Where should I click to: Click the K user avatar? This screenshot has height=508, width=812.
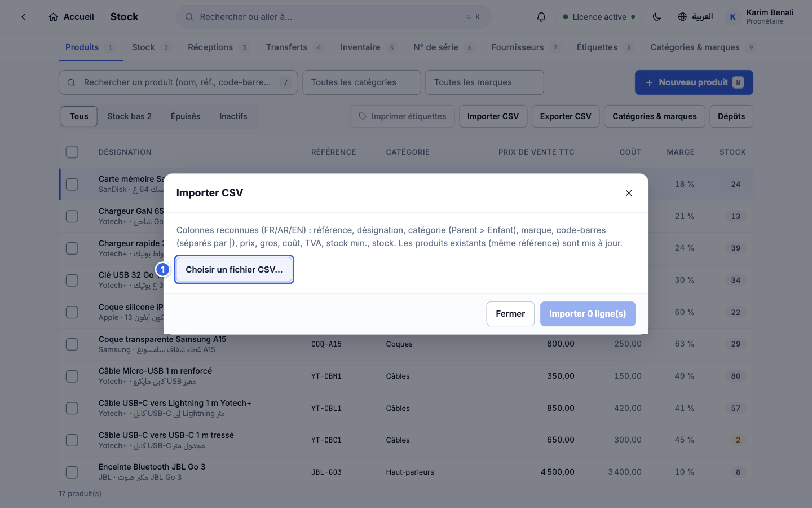(x=732, y=17)
